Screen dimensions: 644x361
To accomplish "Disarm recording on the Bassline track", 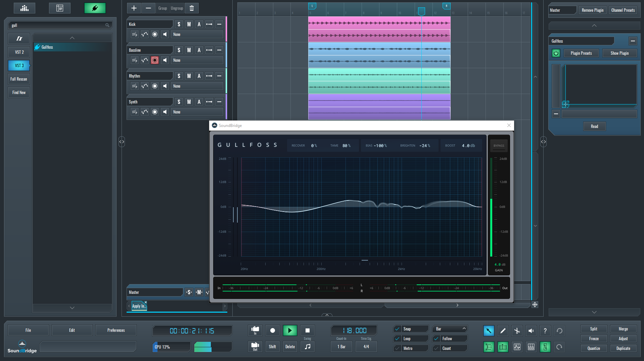I will [x=154, y=60].
